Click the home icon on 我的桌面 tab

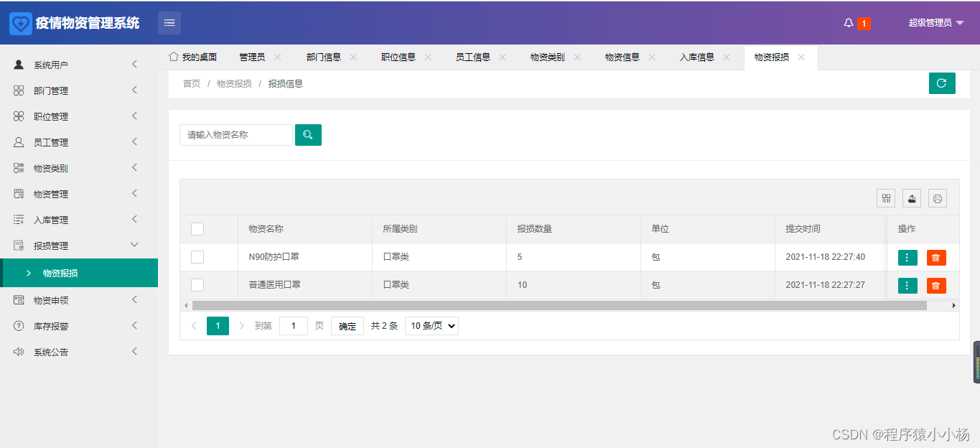tap(173, 56)
